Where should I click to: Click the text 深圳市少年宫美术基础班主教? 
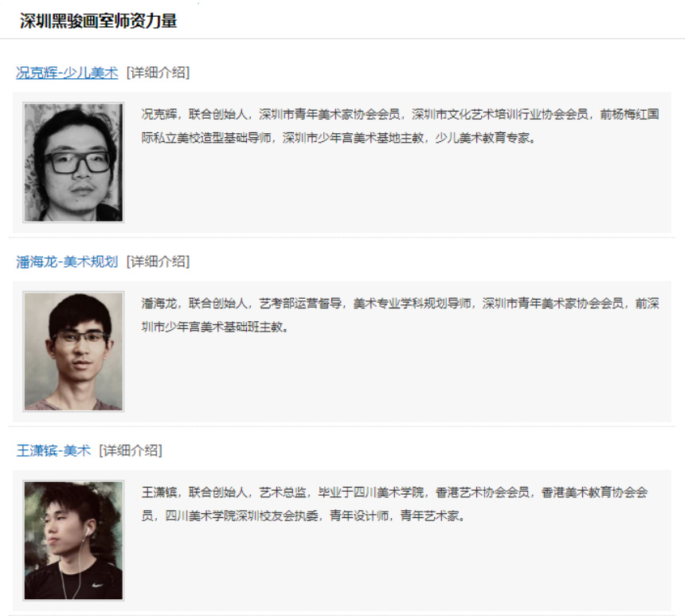click(x=212, y=327)
